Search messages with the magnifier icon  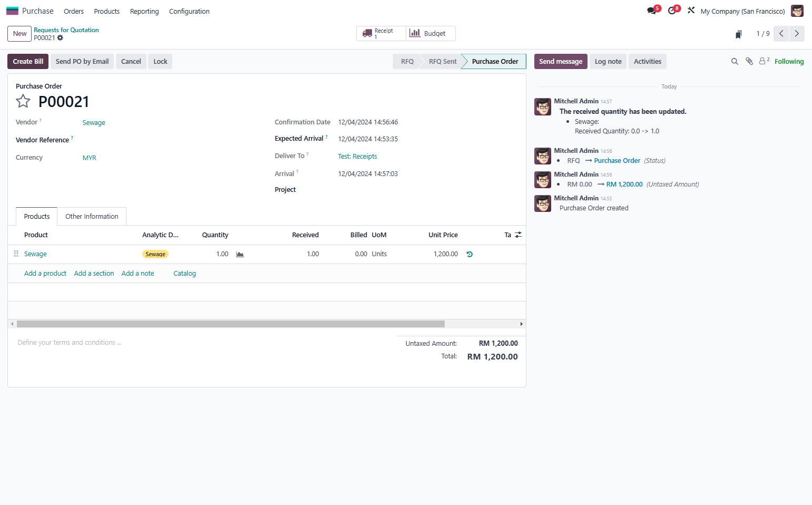pyautogui.click(x=735, y=61)
